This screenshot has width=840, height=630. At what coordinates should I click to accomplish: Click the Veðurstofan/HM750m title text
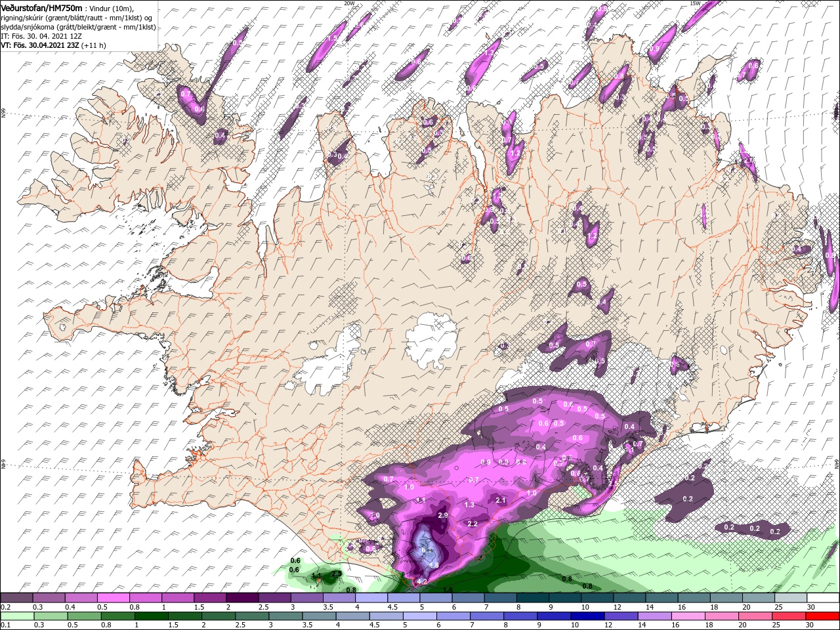click(x=41, y=7)
